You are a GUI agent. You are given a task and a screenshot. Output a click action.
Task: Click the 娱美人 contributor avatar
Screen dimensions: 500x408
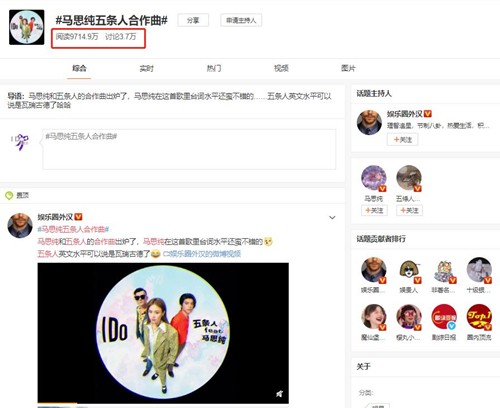pos(409,270)
